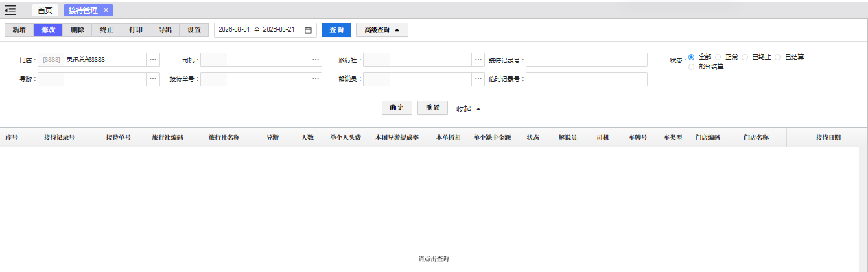
Task: Click the 门店编码 column header
Action: pos(707,138)
